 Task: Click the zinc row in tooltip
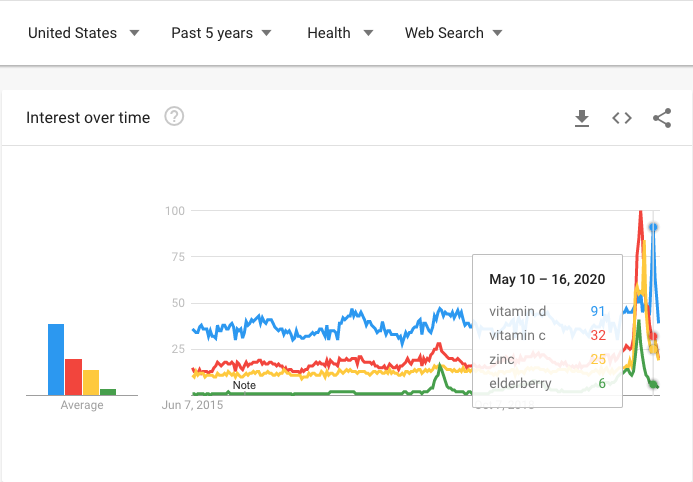[547, 359]
